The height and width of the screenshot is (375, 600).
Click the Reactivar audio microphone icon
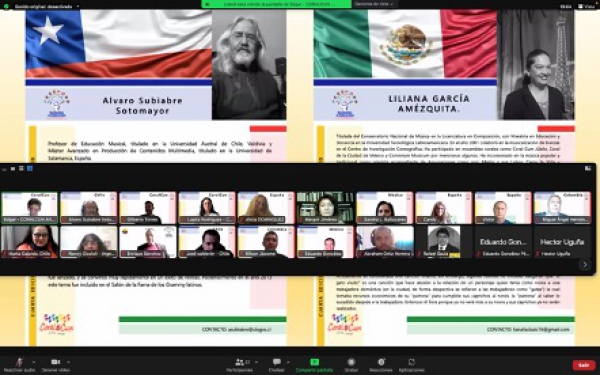coord(19,362)
